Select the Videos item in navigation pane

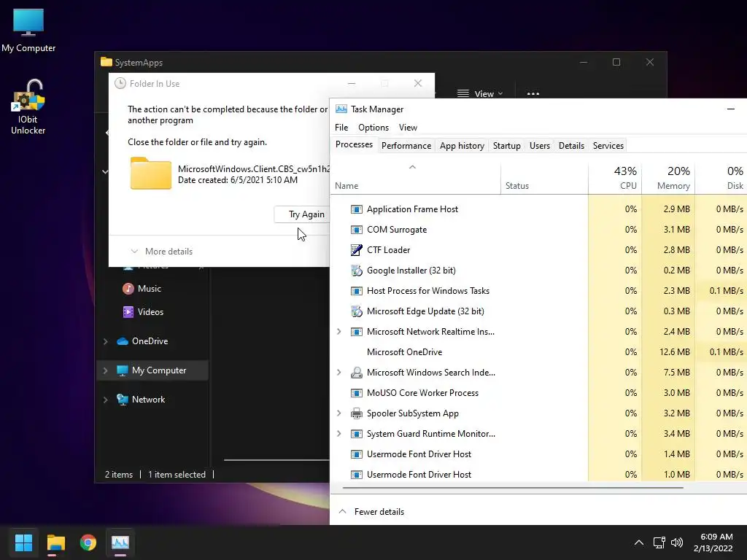coord(152,312)
